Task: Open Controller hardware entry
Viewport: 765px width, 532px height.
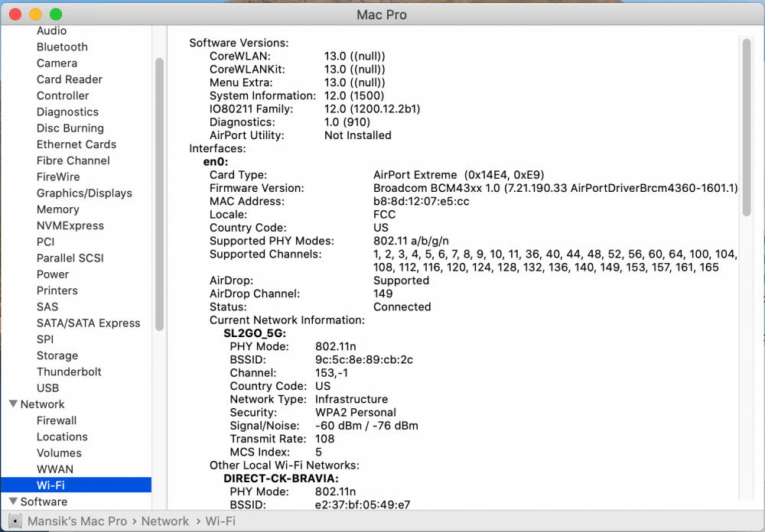Action: point(63,96)
